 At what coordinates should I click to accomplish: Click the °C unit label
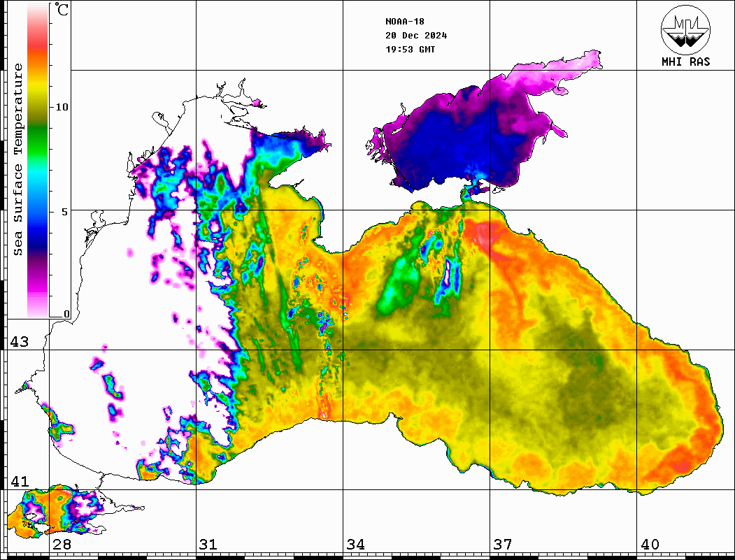(62, 9)
